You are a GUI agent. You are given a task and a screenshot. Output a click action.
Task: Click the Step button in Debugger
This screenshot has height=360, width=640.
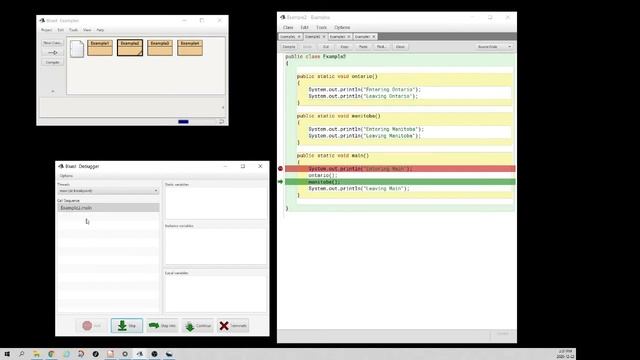[127, 326]
